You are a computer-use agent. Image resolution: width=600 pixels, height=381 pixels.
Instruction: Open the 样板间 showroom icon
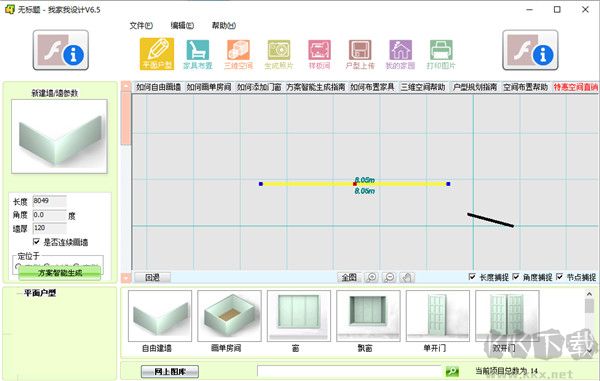[x=319, y=54]
